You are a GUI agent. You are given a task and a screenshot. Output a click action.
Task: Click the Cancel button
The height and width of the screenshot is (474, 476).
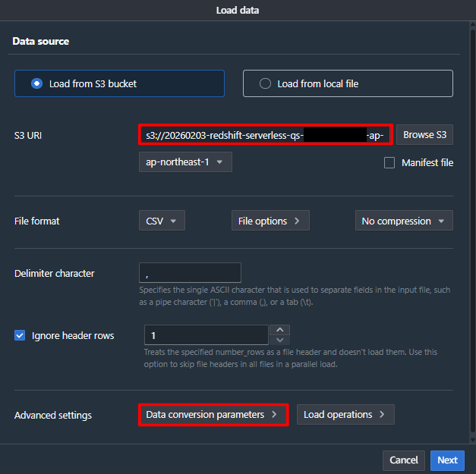[404, 460]
